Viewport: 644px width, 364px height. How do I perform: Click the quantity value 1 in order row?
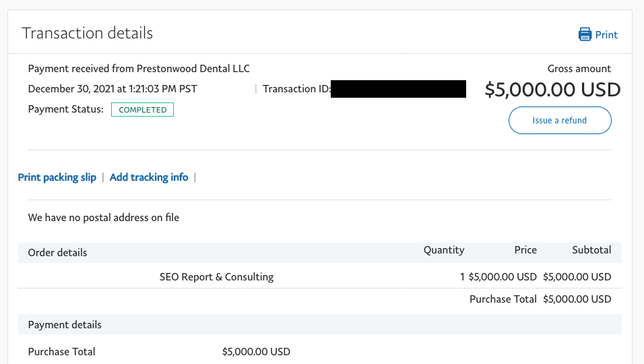[x=462, y=277]
